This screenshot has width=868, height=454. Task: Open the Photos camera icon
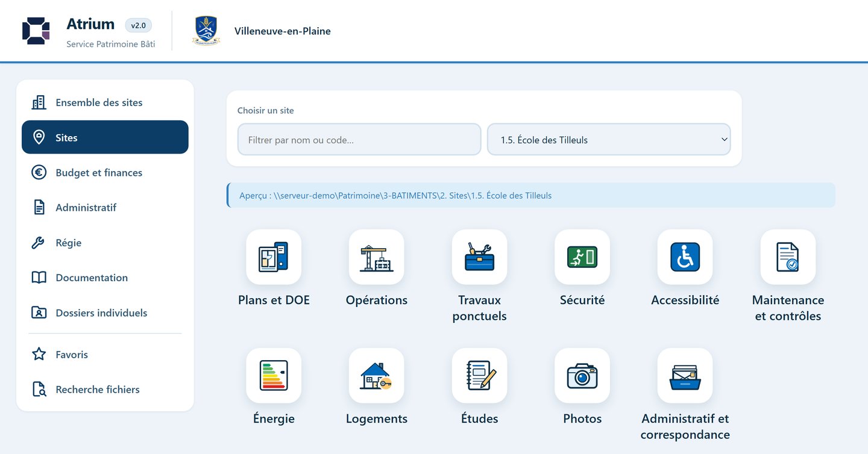tap(582, 376)
